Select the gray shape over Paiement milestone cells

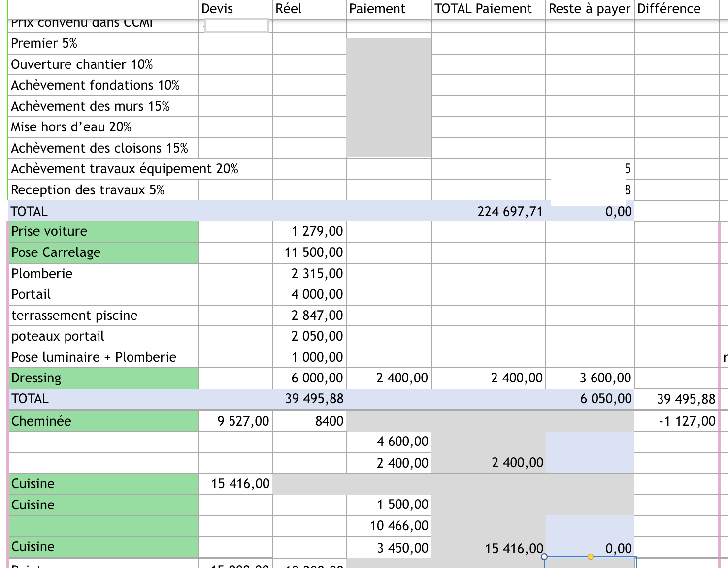(389, 96)
